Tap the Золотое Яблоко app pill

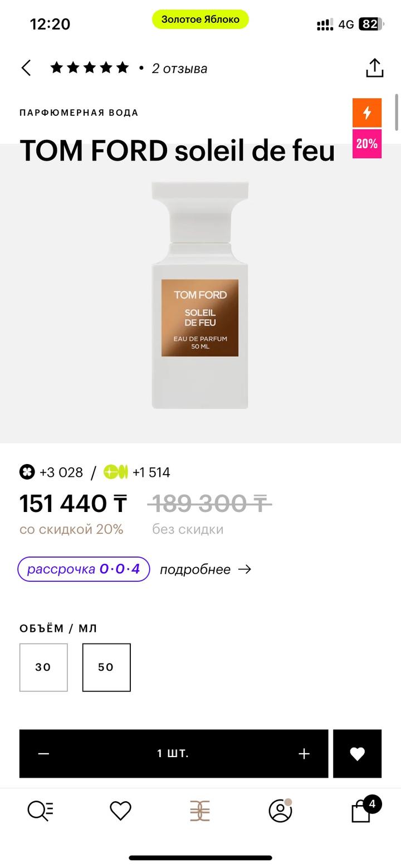coord(200,19)
